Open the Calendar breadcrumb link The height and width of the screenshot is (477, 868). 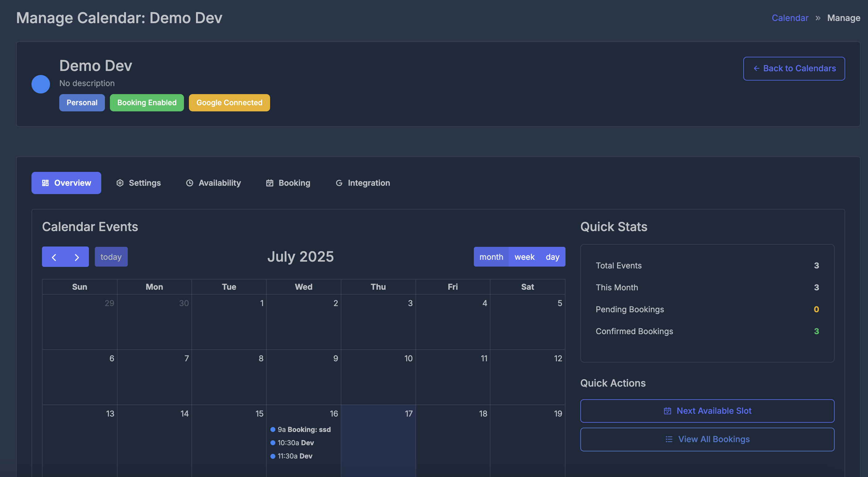[x=790, y=18]
